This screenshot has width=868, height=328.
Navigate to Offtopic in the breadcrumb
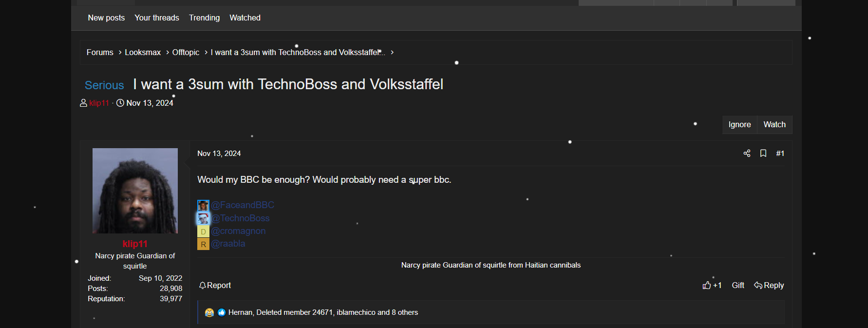[x=186, y=53]
